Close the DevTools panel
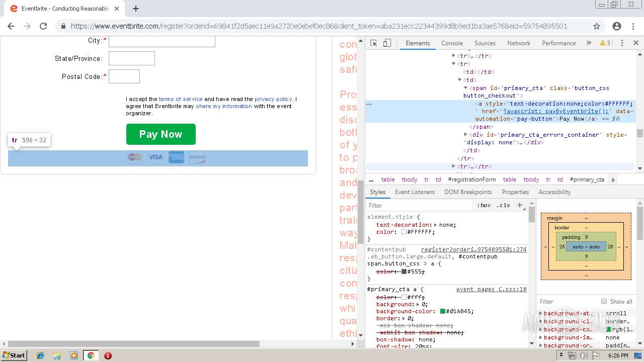The width and height of the screenshot is (644, 362). tap(636, 43)
